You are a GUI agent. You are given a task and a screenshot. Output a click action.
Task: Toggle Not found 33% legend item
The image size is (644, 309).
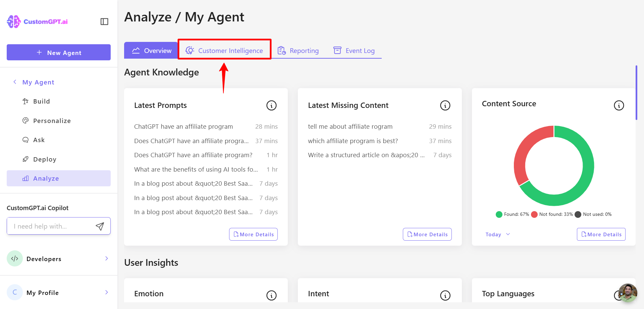[x=552, y=214]
